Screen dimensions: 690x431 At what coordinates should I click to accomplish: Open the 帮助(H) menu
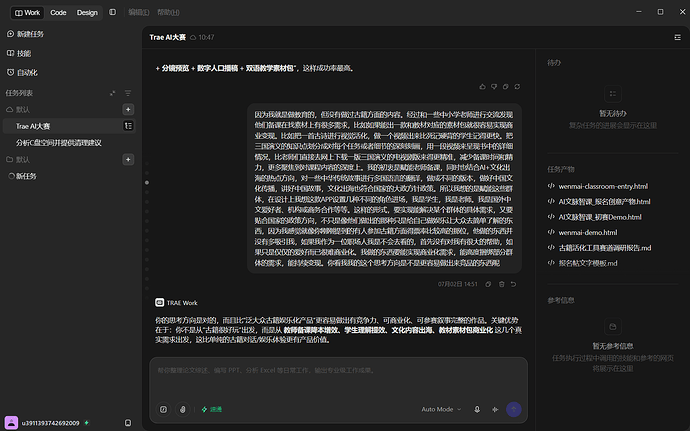pos(168,12)
